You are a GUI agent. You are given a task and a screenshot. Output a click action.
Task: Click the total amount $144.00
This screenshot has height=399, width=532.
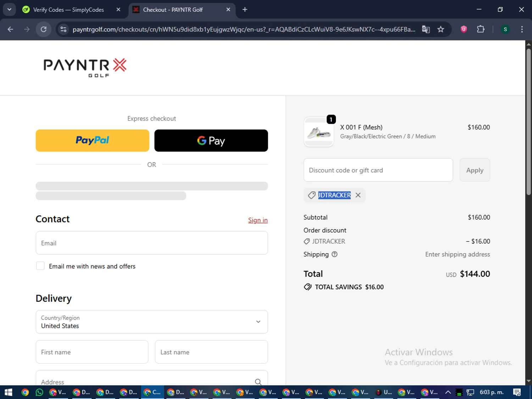coord(475,274)
